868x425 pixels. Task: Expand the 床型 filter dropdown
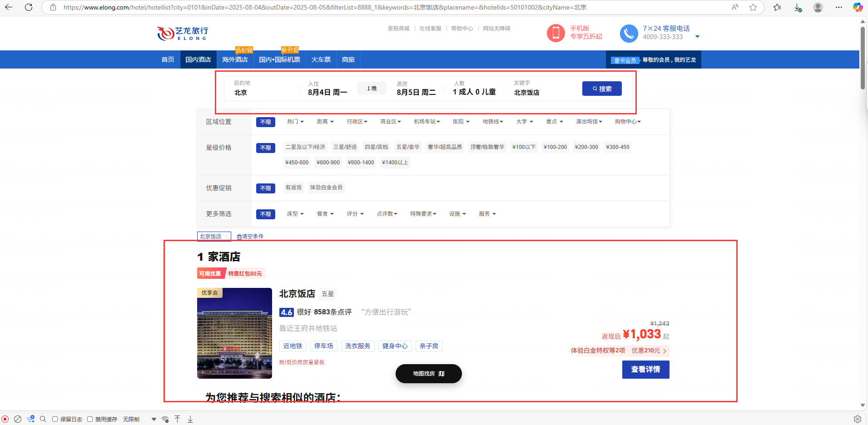(295, 214)
